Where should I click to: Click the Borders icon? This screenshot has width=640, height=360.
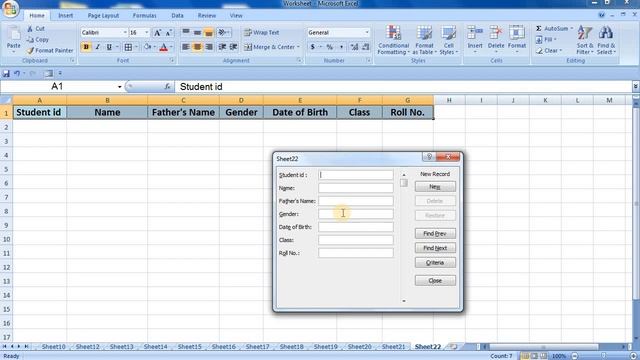(128, 47)
